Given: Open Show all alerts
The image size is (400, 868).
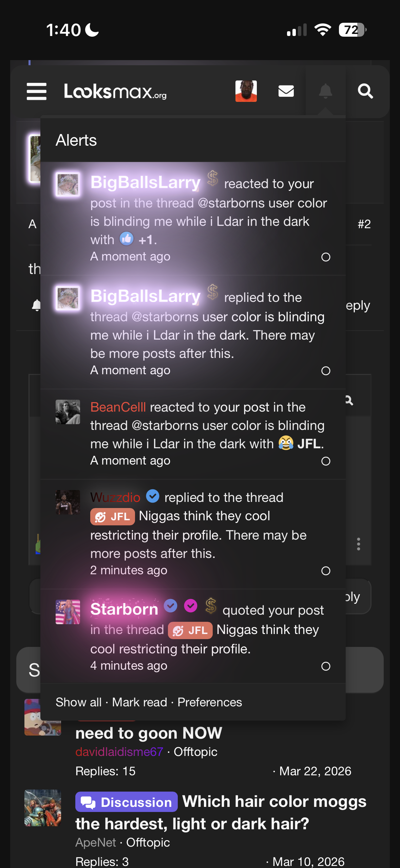Looking at the screenshot, I should pos(78,702).
